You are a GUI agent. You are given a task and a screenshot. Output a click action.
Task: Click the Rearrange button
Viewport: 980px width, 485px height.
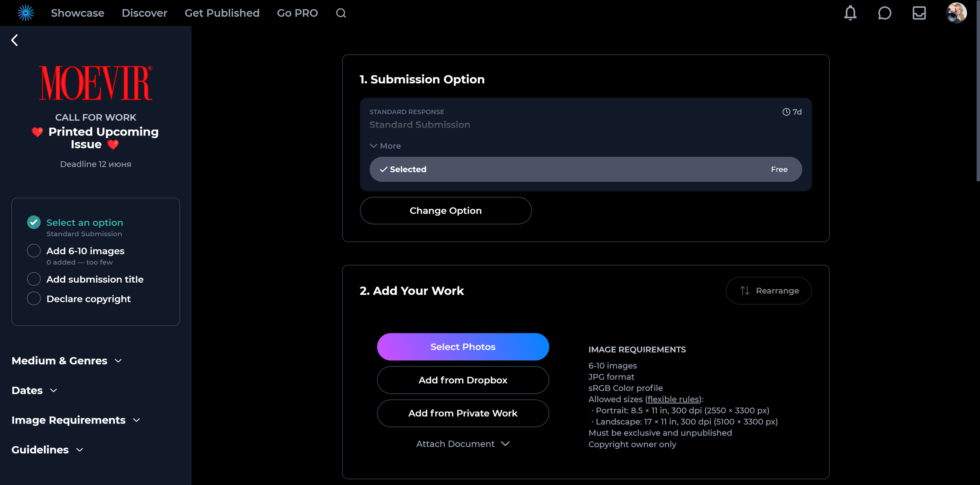coord(768,291)
